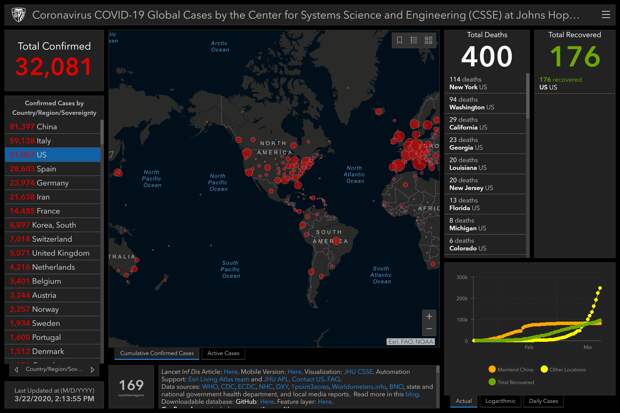Select the highlighted US row
The height and width of the screenshot is (413, 620).
53,155
